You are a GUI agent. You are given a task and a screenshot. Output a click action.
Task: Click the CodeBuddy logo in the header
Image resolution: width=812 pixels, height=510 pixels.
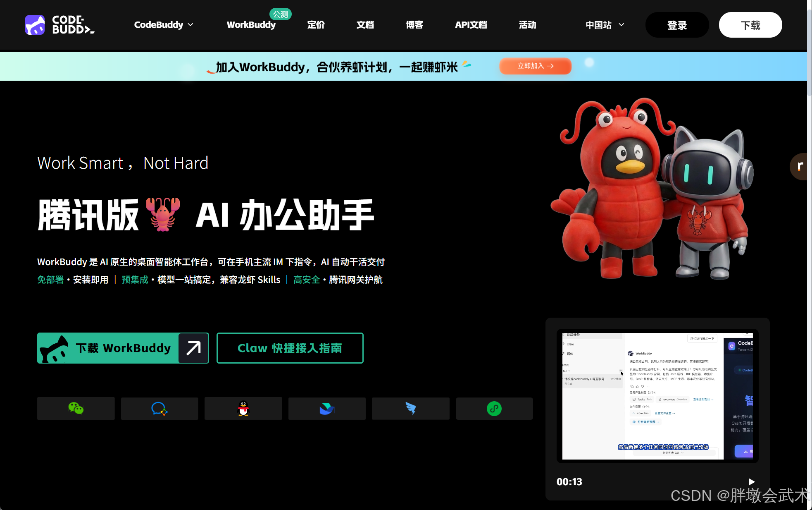point(60,25)
